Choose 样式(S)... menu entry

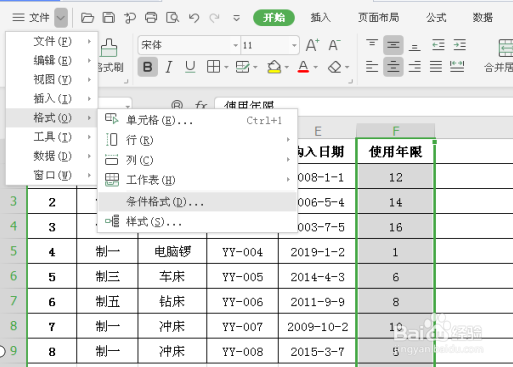[197, 221]
